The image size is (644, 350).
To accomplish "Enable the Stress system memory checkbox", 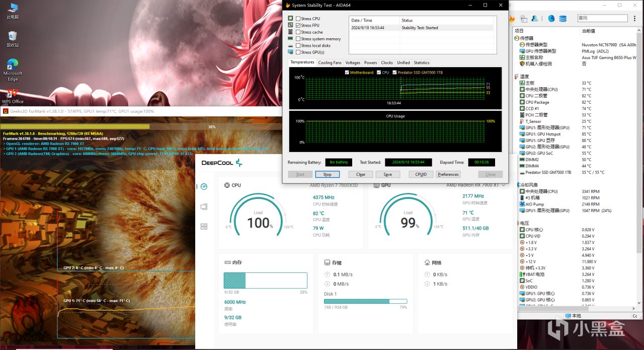I will click(298, 39).
